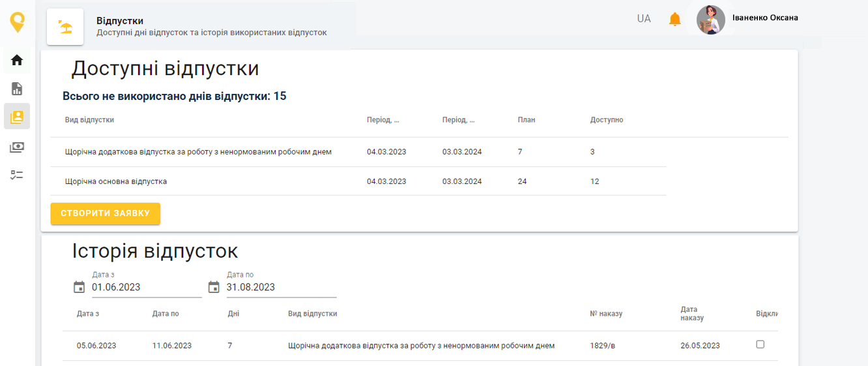
Task: Switch language via UA selector
Action: (644, 19)
